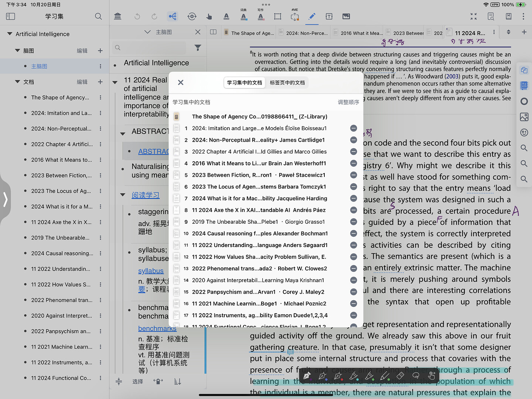Image resolution: width=532 pixels, height=399 pixels.
Task: Pick the fountain pen with purple dot
Action: [307, 376]
